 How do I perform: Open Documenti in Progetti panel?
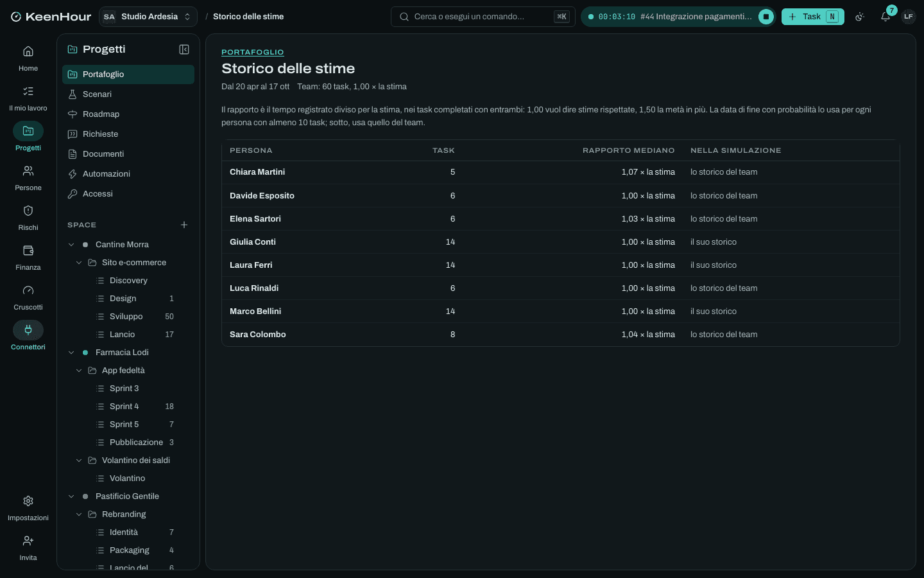[128, 154]
